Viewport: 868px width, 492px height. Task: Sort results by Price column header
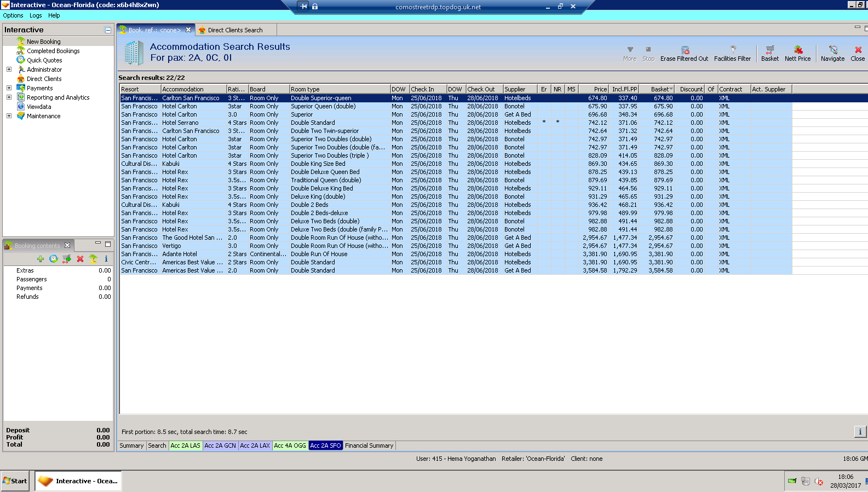594,89
